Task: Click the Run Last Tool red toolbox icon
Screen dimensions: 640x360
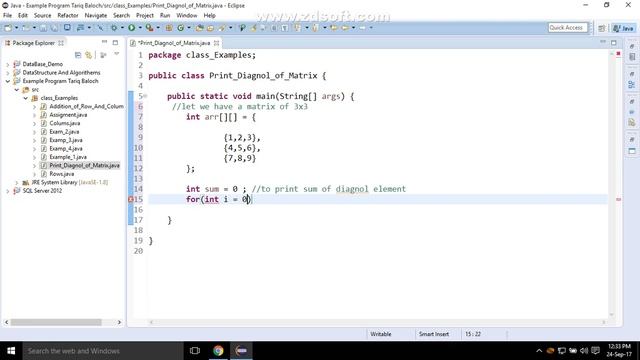Action: pyautogui.click(x=149, y=28)
